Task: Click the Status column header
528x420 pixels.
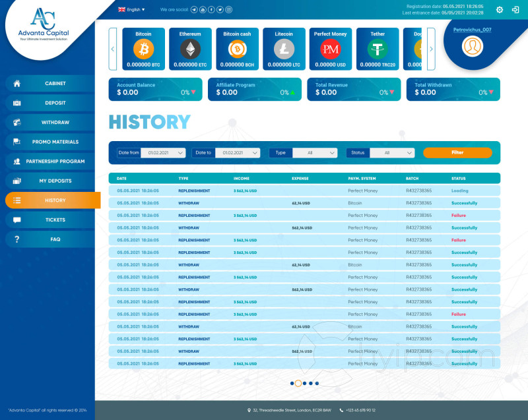Action: 458,179
